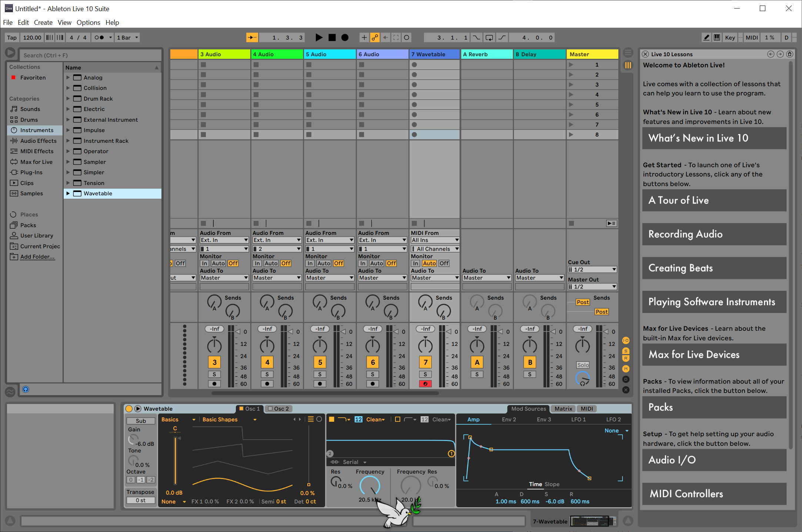802x532 pixels.
Task: Toggle Draw Mode pencil icon
Action: (706, 38)
